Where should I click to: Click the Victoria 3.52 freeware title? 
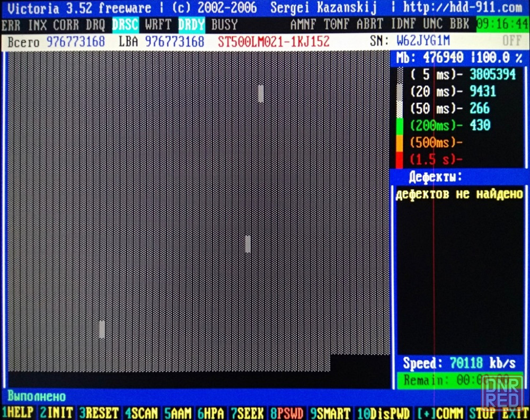pyautogui.click(x=79, y=8)
